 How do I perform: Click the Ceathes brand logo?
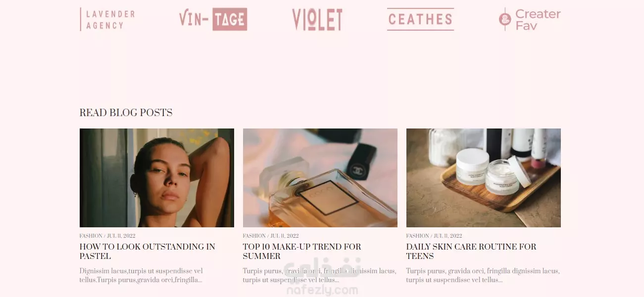tap(420, 19)
